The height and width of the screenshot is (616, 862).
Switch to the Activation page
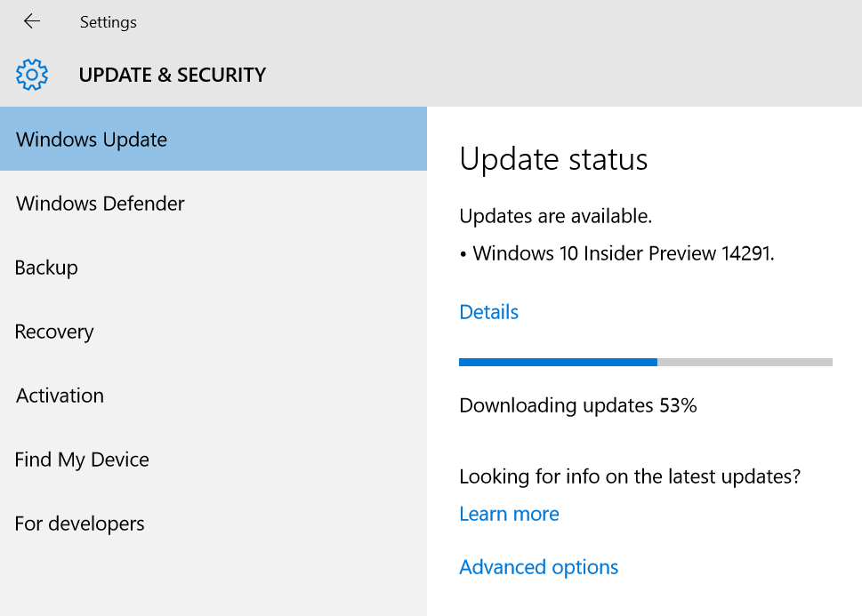coord(60,396)
